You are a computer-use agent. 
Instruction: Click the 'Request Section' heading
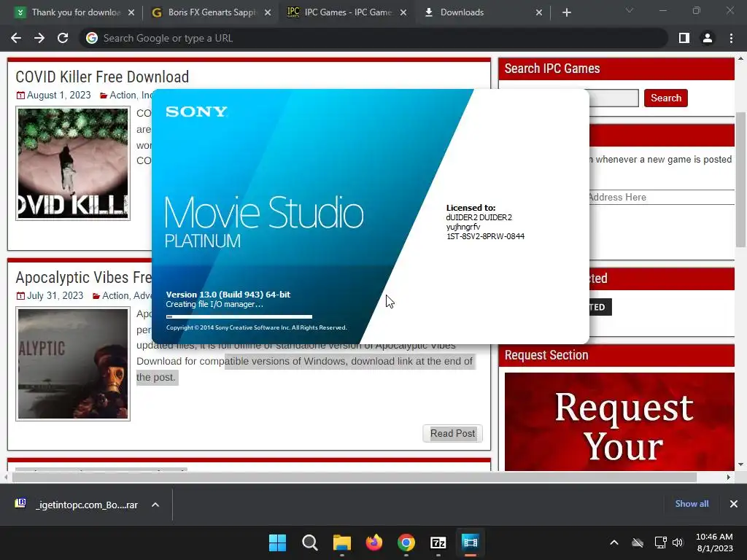pyautogui.click(x=546, y=355)
